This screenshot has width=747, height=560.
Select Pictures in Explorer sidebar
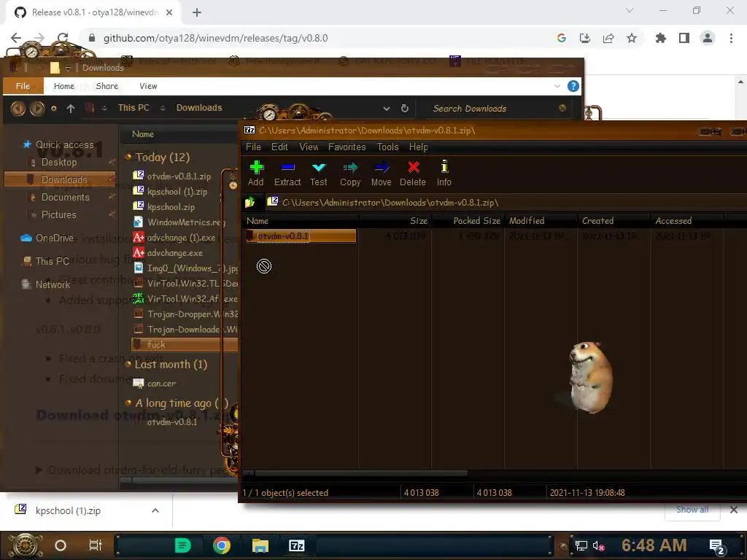(x=58, y=215)
